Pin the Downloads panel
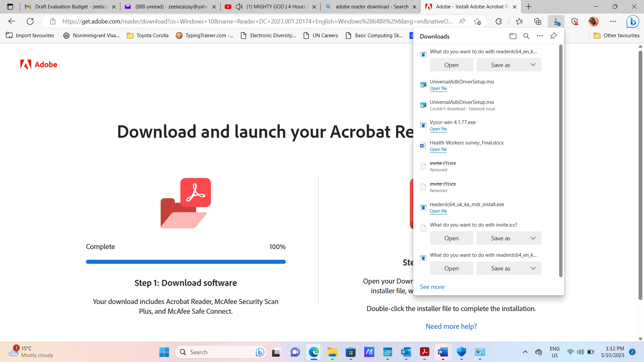This screenshot has height=362, width=644. click(x=553, y=36)
